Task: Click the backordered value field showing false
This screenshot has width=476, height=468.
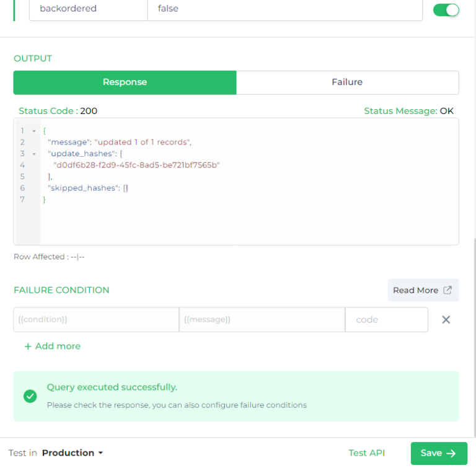Action: (x=284, y=10)
